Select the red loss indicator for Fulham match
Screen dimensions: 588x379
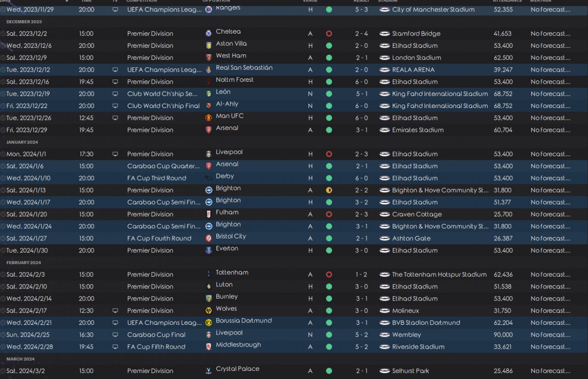(329, 214)
